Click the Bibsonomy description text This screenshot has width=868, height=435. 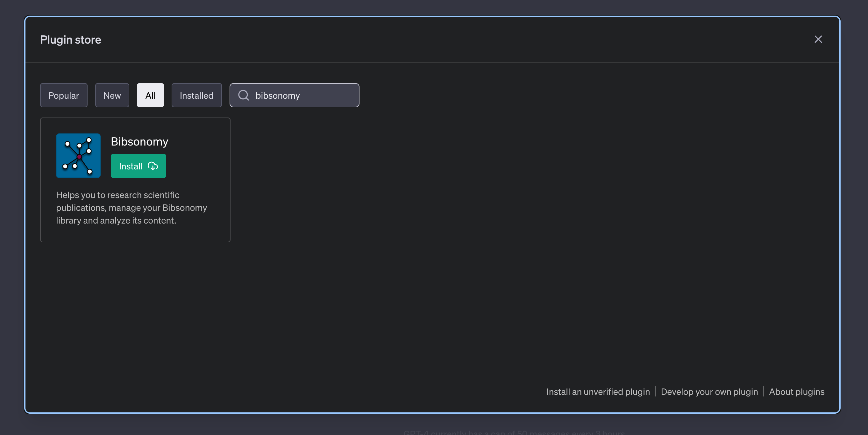pyautogui.click(x=132, y=208)
